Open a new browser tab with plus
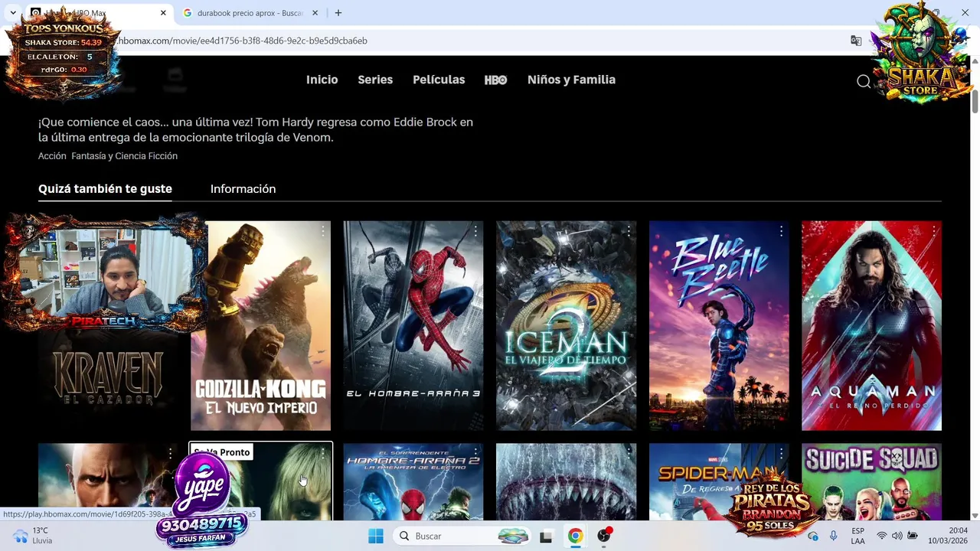Viewport: 980px width, 551px height. [x=338, y=13]
